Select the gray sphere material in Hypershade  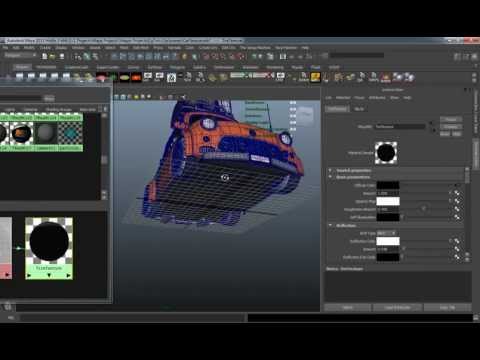click(x=46, y=133)
